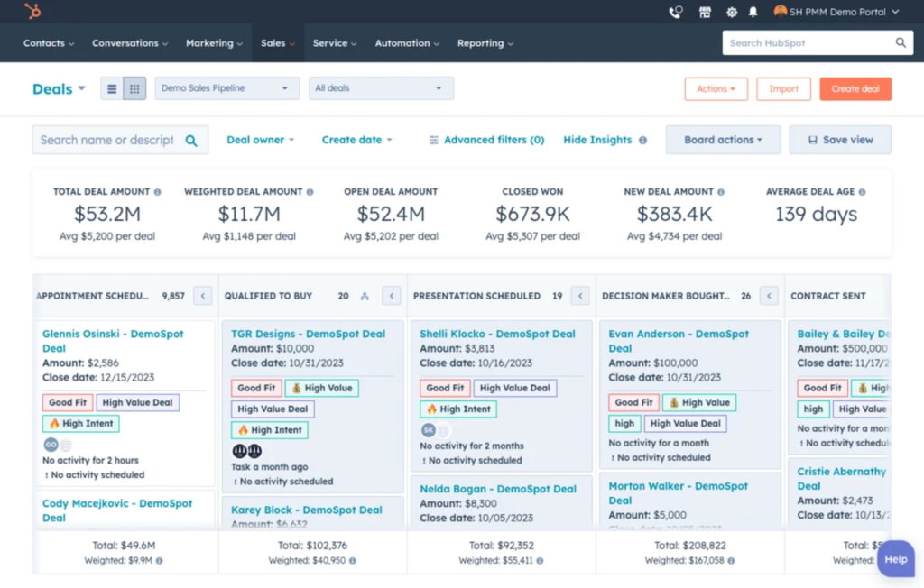
Task: Open the Reporting menu
Action: click(x=485, y=43)
